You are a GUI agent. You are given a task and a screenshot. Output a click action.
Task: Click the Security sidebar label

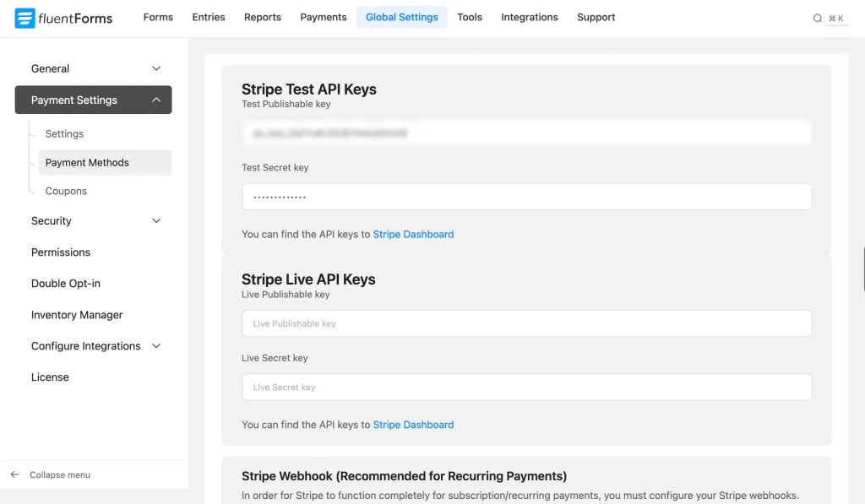[52, 221]
